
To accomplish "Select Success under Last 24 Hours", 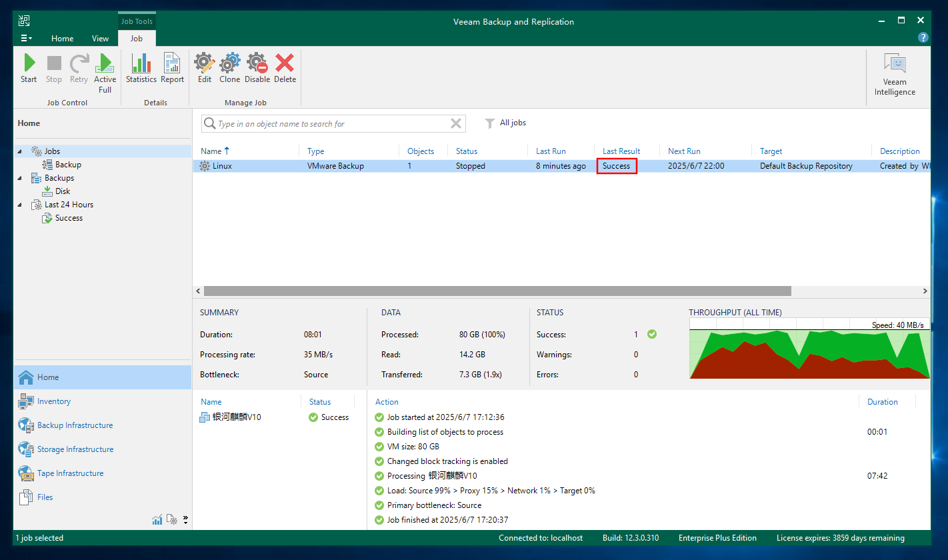I will pyautogui.click(x=69, y=218).
